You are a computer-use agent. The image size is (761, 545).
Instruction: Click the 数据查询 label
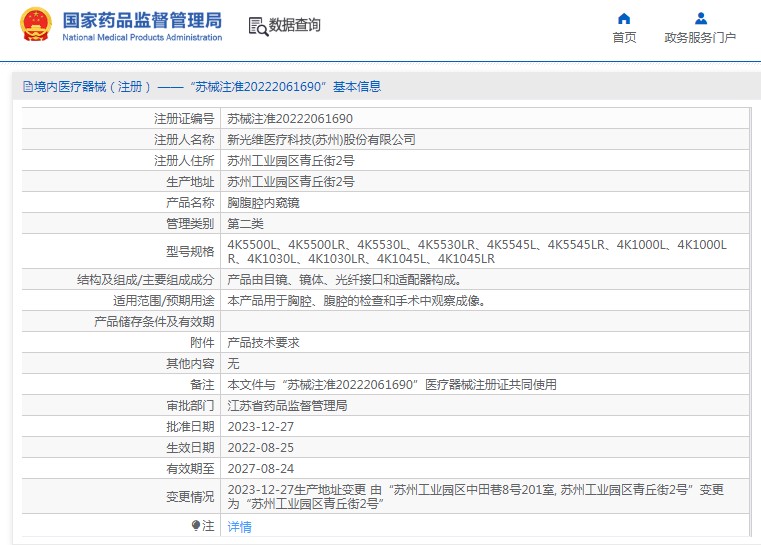[295, 25]
